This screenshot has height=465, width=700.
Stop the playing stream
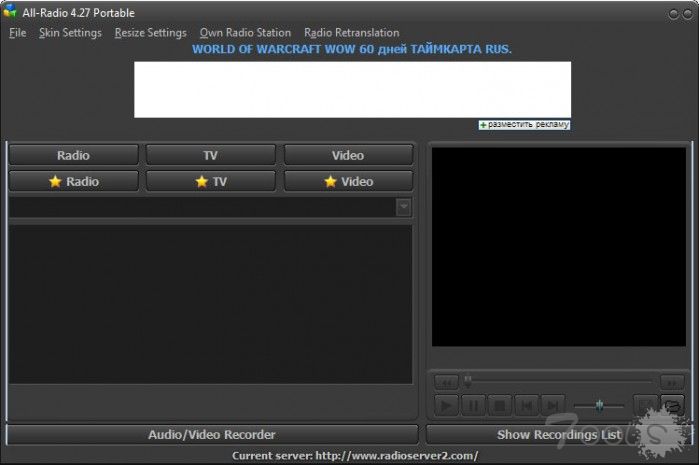point(500,405)
